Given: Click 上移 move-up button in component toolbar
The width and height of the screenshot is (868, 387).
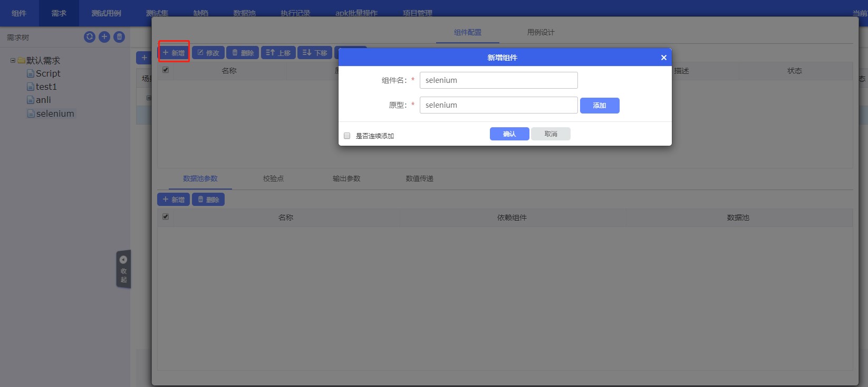Looking at the screenshot, I should click(278, 53).
